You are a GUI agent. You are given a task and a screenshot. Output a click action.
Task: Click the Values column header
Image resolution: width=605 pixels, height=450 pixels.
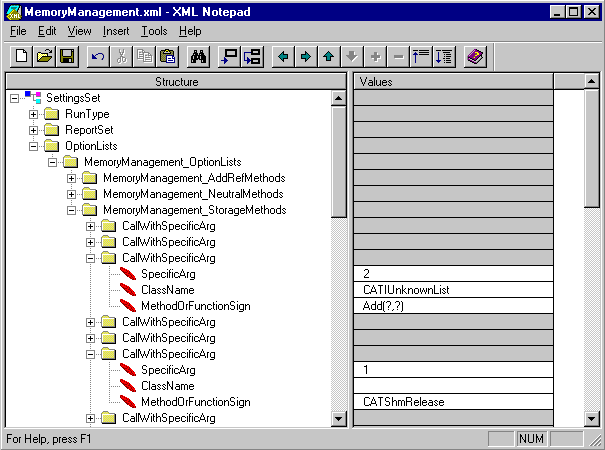click(x=453, y=81)
